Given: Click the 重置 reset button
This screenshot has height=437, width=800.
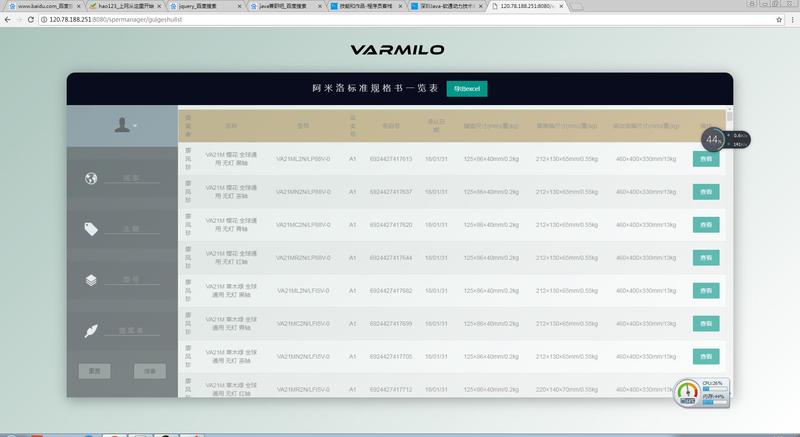Looking at the screenshot, I should pyautogui.click(x=94, y=371).
